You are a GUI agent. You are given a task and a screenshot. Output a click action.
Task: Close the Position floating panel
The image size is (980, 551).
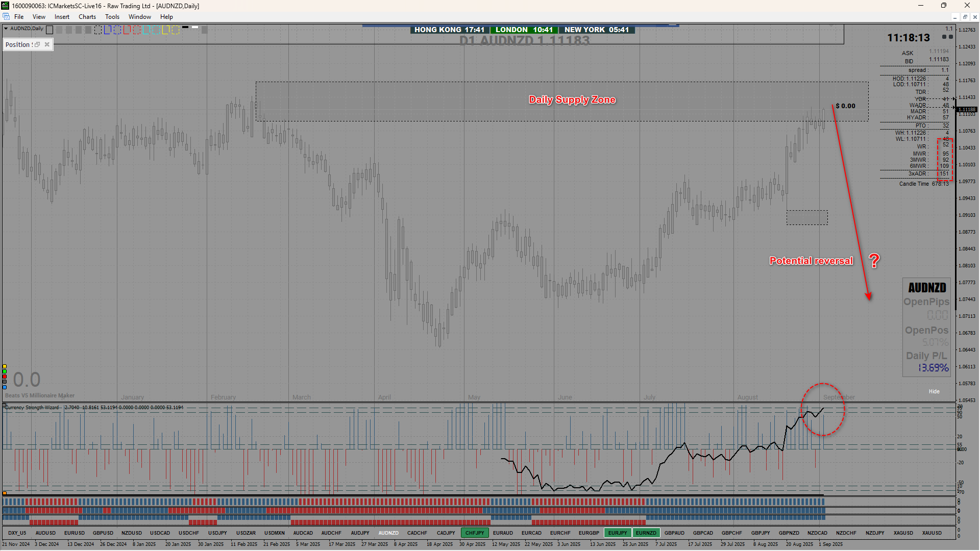pos(47,44)
